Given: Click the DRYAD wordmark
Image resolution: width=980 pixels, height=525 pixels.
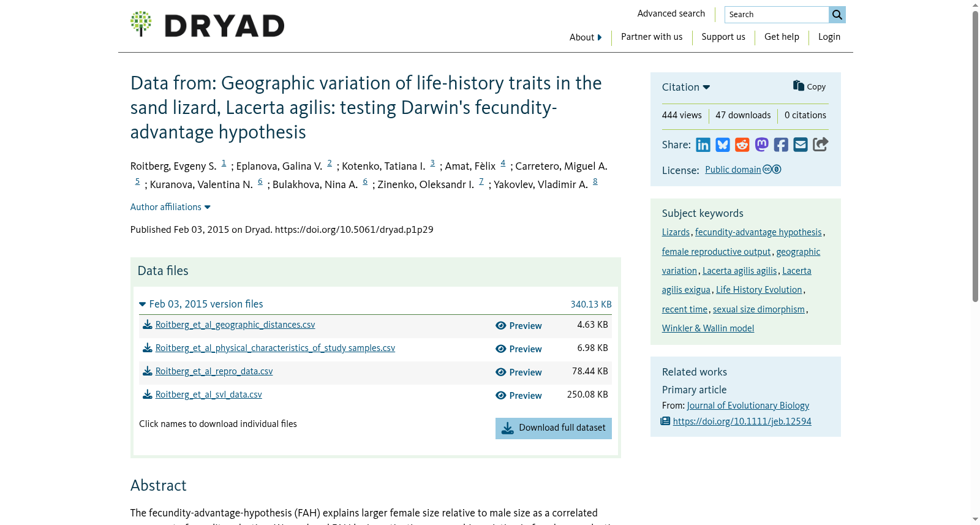Looking at the screenshot, I should tap(224, 26).
